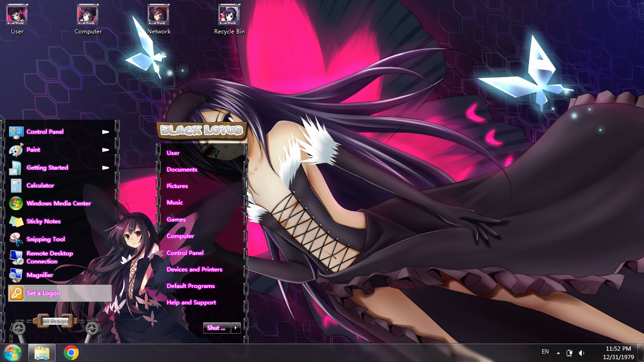Open Default Programs

191,286
